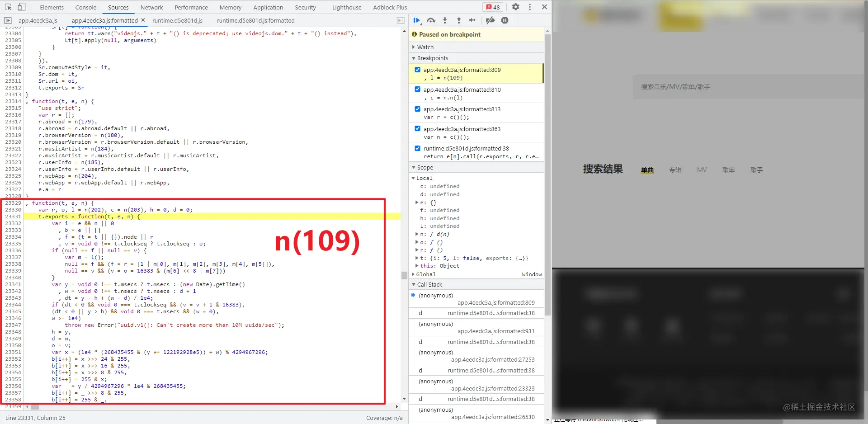The width and height of the screenshot is (868, 424).
Task: Step over next function call
Action: point(431,20)
